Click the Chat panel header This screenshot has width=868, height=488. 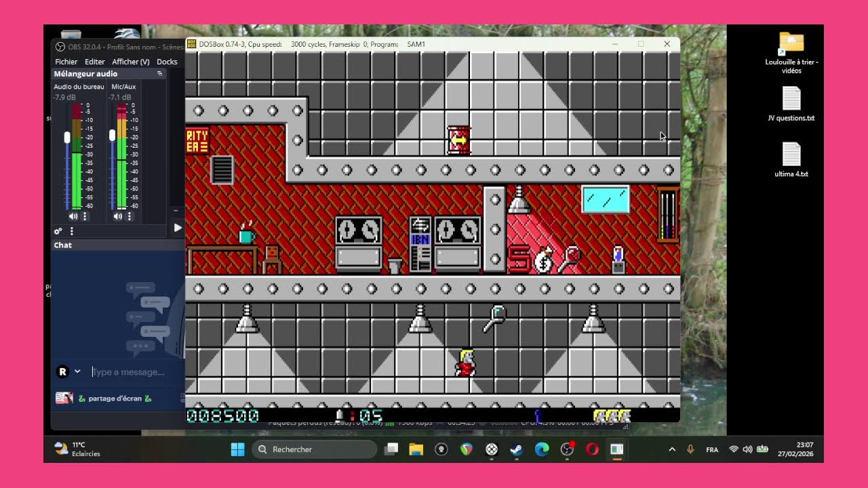pos(63,245)
